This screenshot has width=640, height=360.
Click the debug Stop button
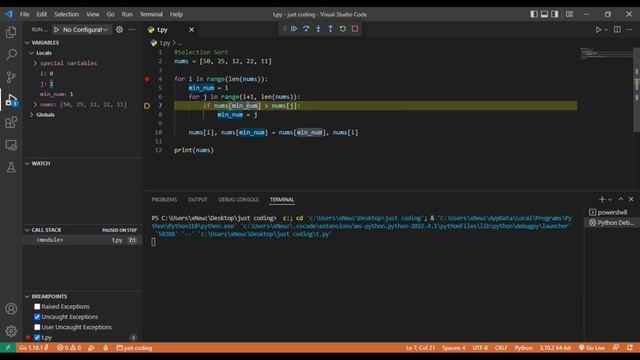coord(355,29)
